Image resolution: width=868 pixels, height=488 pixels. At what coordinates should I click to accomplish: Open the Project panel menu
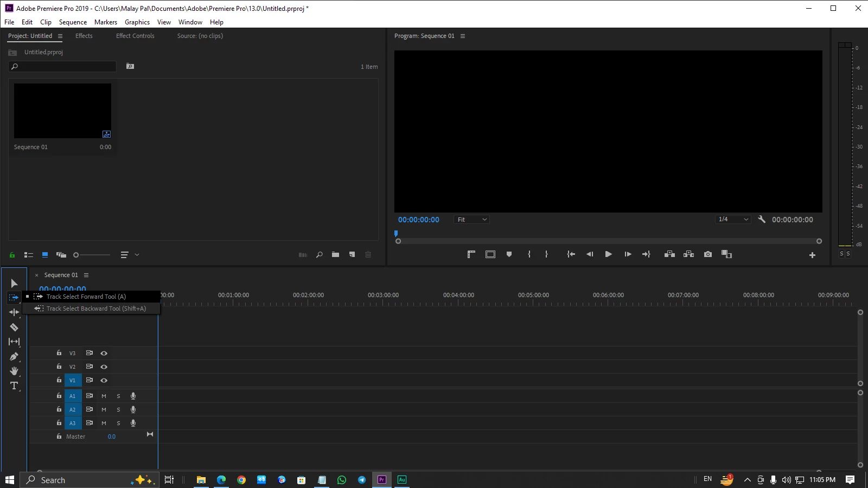tap(60, 36)
